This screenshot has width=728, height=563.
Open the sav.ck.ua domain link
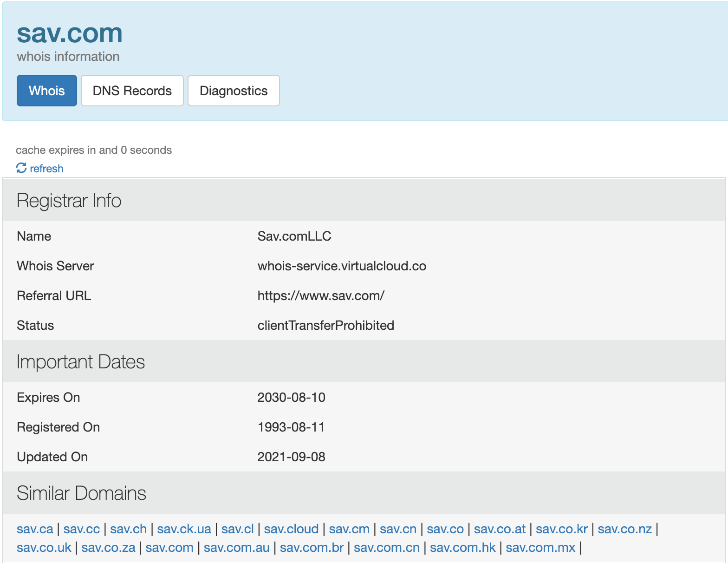(x=184, y=529)
